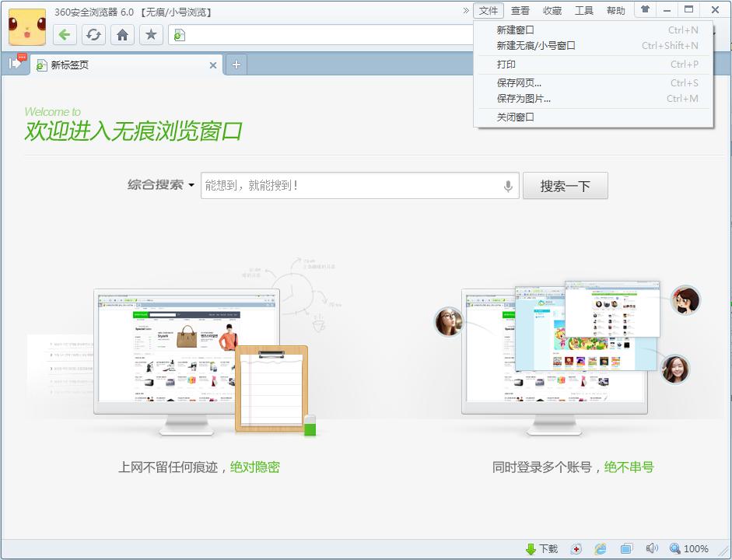Click the 绝对隐密 green text
732x560 pixels.
pos(255,467)
